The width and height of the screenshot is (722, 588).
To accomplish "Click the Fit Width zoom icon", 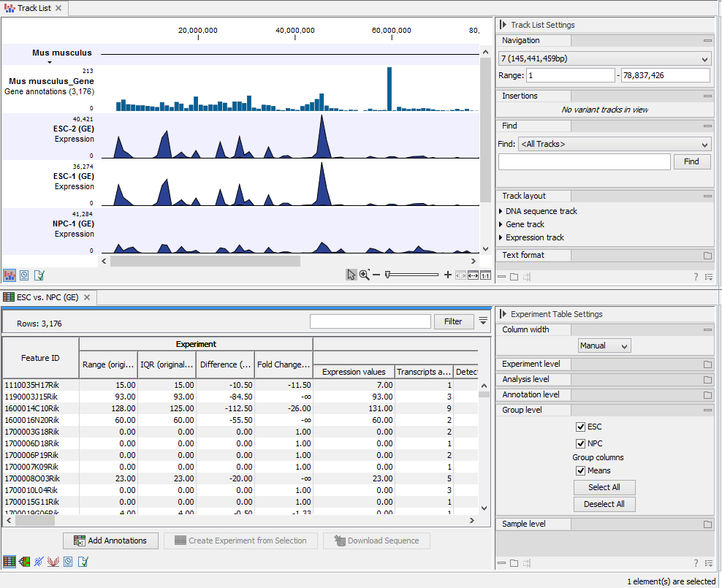I will point(473,275).
